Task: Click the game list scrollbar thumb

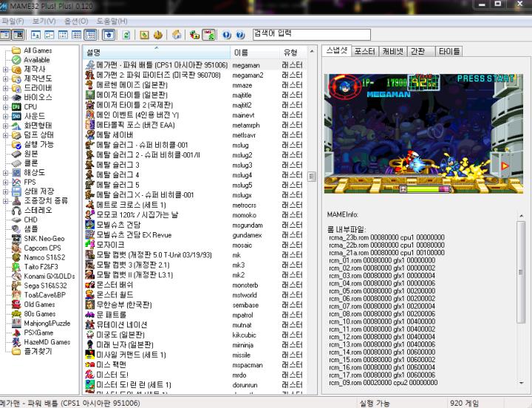Action: [312, 177]
